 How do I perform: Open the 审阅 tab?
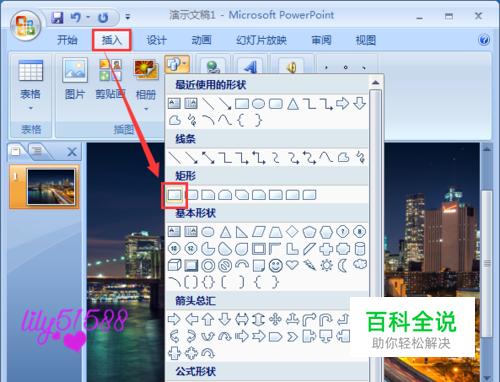point(321,40)
